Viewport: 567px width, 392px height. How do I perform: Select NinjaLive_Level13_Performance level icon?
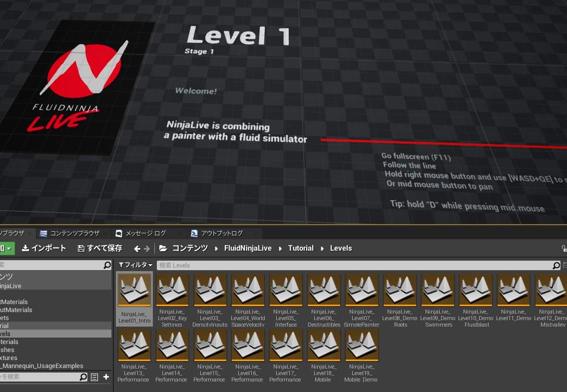pyautogui.click(x=134, y=345)
